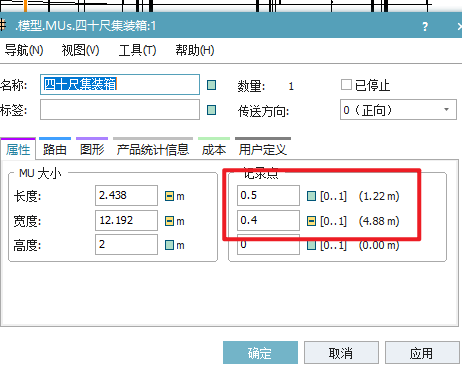Click the 高度 field showing 2

coord(126,245)
